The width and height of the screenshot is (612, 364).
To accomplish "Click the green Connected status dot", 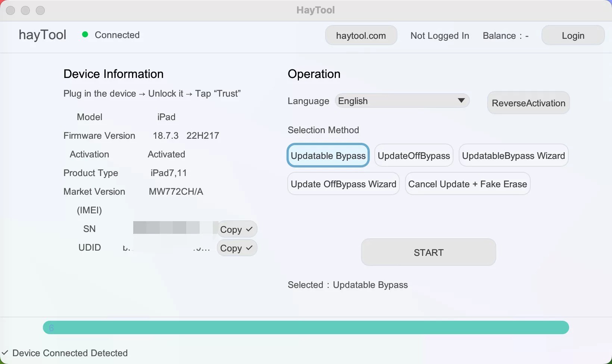I will [85, 35].
